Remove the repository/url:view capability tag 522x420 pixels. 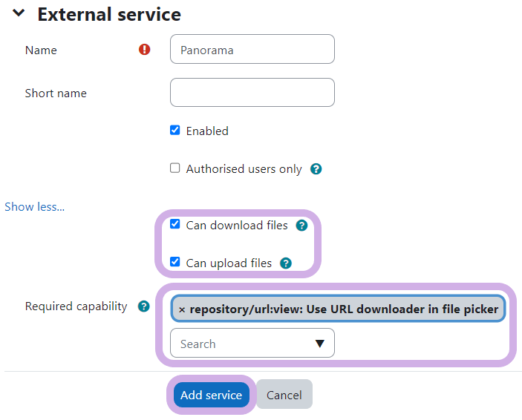pos(182,309)
